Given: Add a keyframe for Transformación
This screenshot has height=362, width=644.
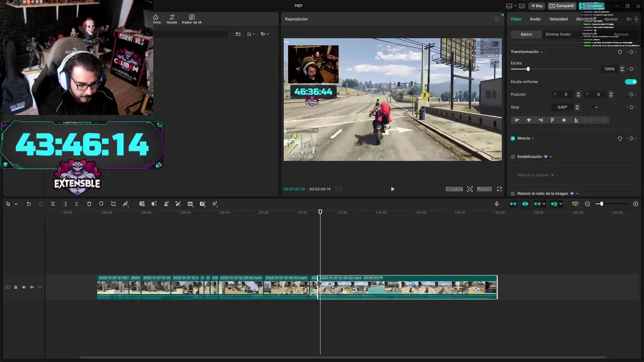Looking at the screenshot, I should [x=631, y=52].
